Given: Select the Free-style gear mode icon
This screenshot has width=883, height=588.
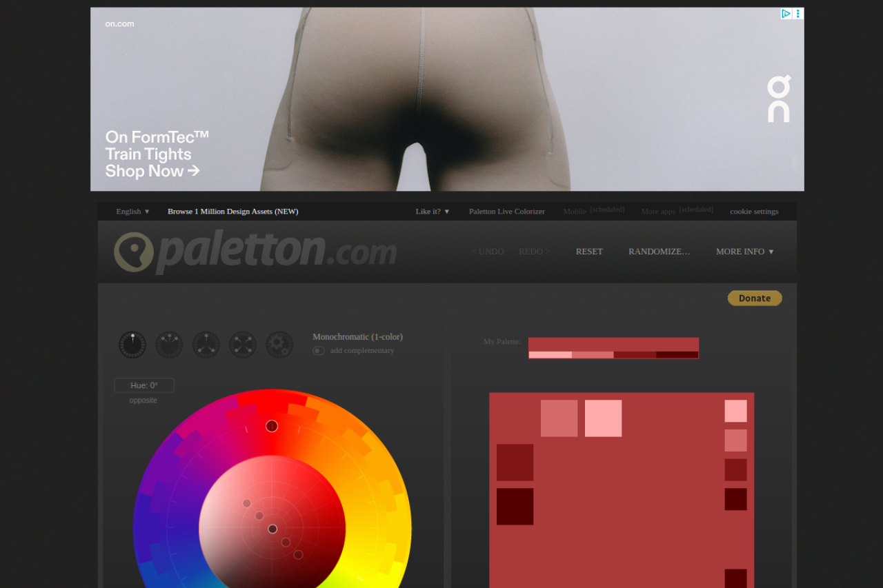Looking at the screenshot, I should point(279,345).
